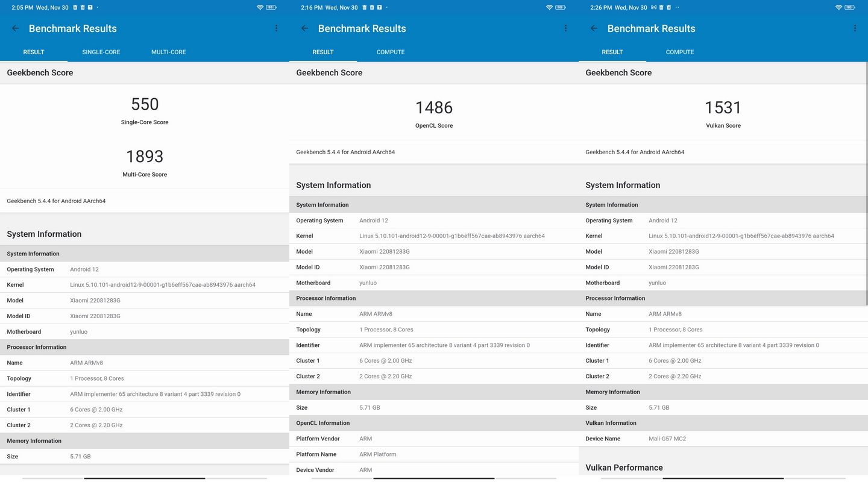Click the 1486 OpenCL score value
Screen dimensions: 868x482
(434, 108)
